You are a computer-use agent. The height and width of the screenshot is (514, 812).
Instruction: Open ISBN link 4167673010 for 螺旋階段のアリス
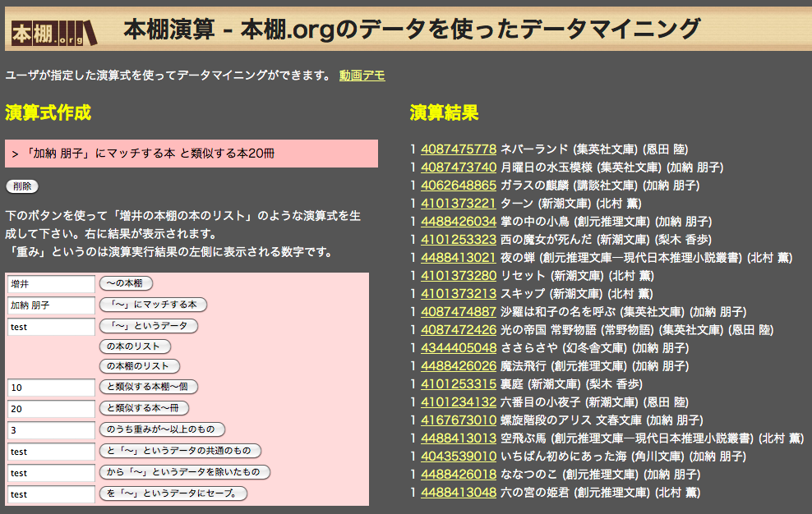tap(459, 421)
